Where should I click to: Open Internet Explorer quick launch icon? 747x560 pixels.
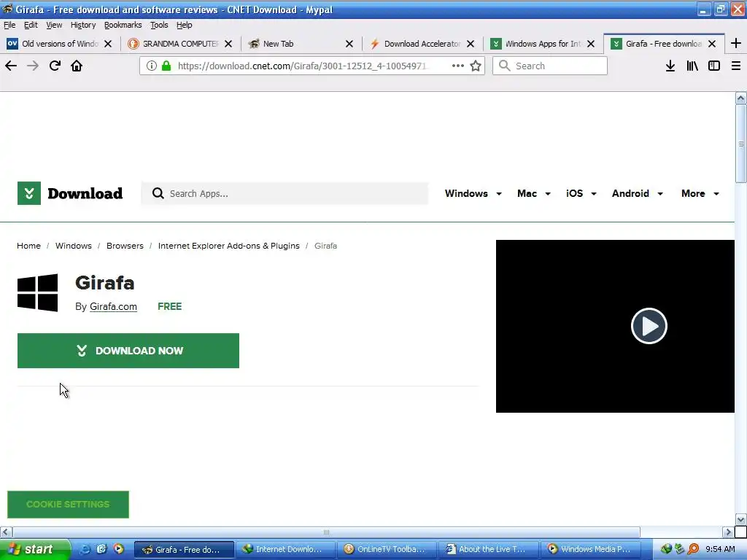tap(85, 549)
